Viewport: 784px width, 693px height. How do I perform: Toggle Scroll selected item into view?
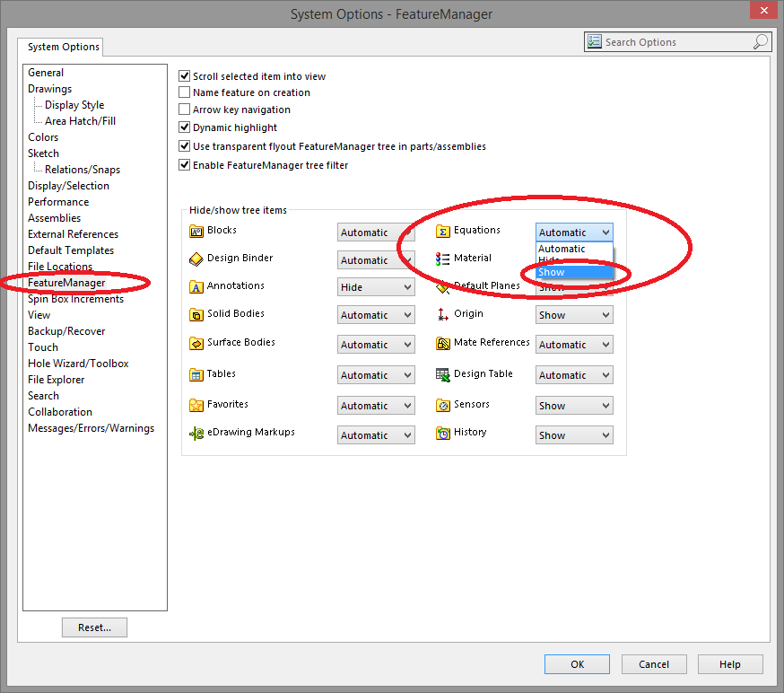point(185,76)
